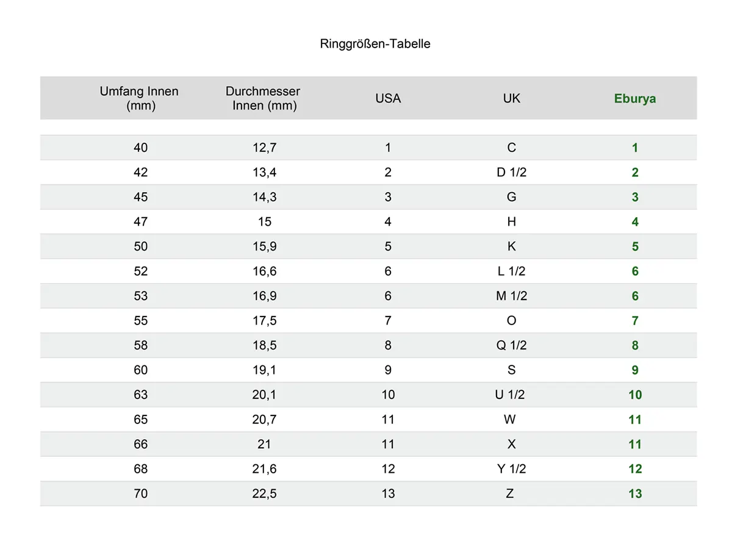The width and height of the screenshot is (732, 560).
Task: Click the circumference value 40
Action: (140, 148)
